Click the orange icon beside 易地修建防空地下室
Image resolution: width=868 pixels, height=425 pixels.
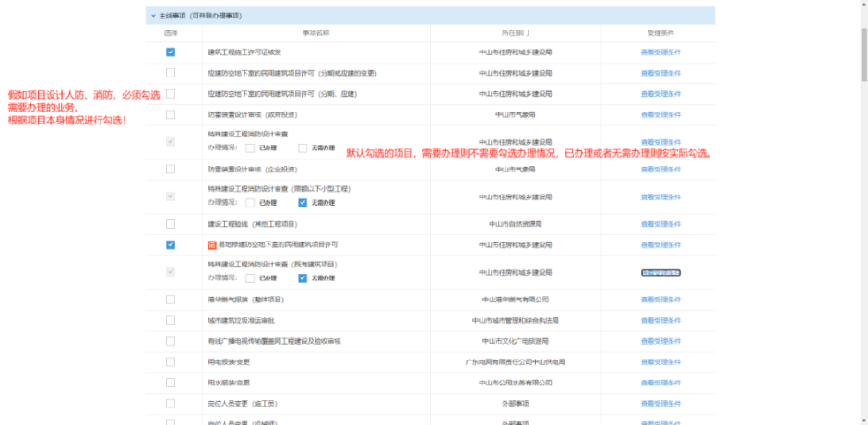tap(211, 245)
